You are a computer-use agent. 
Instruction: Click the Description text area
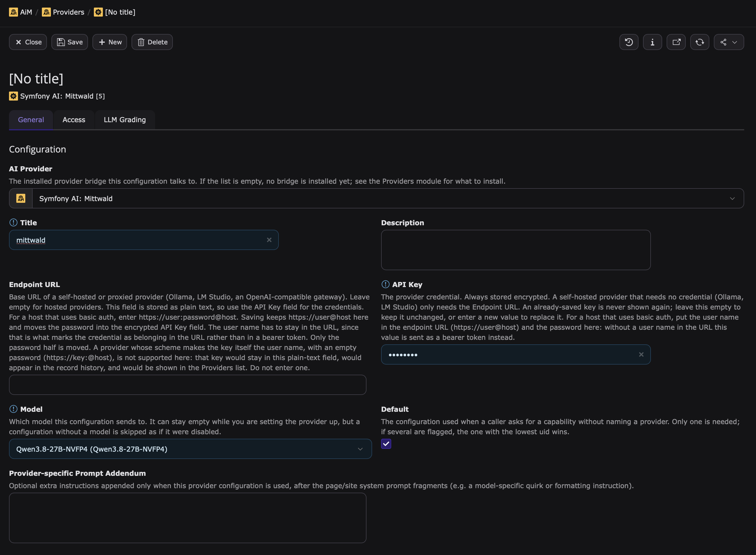[x=516, y=250]
